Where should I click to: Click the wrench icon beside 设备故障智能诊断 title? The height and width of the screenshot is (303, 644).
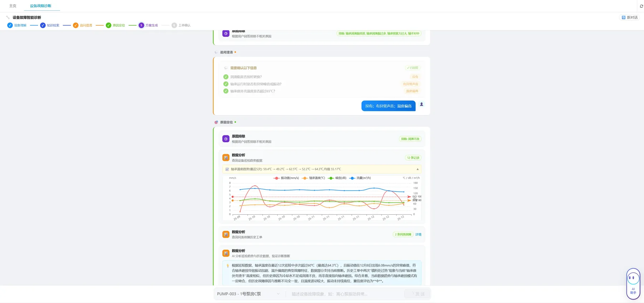pyautogui.click(x=8, y=17)
